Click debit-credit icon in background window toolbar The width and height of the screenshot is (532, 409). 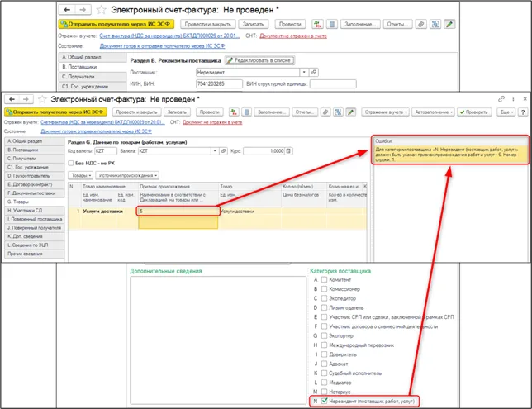317,24
